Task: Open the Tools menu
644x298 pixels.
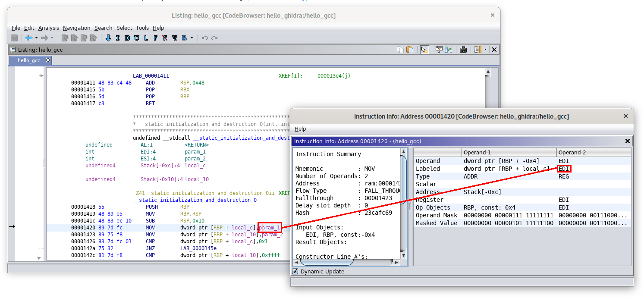Action: point(142,28)
